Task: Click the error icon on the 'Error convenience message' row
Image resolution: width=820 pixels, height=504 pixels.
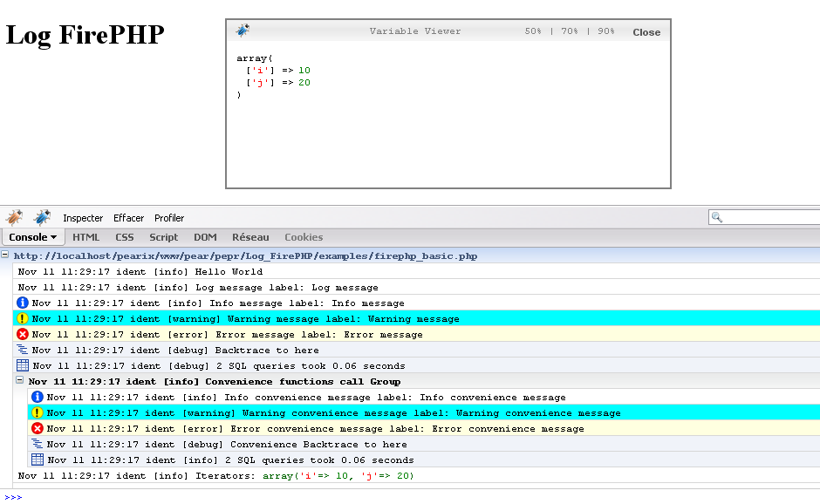Action: [x=38, y=428]
